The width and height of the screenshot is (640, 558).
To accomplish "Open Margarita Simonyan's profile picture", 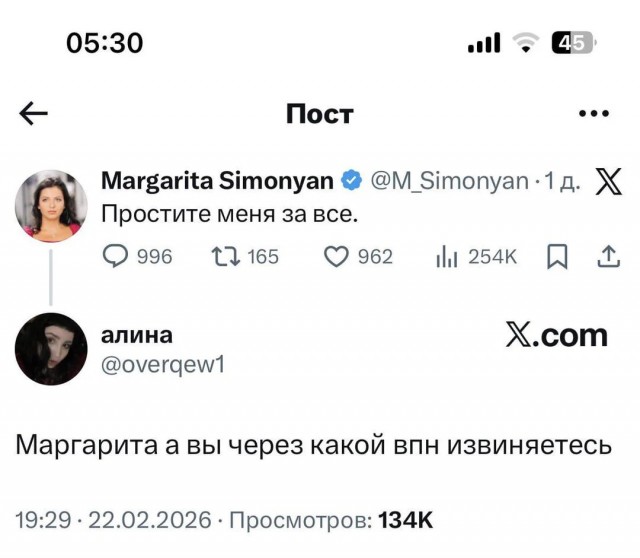I will coord(51,205).
